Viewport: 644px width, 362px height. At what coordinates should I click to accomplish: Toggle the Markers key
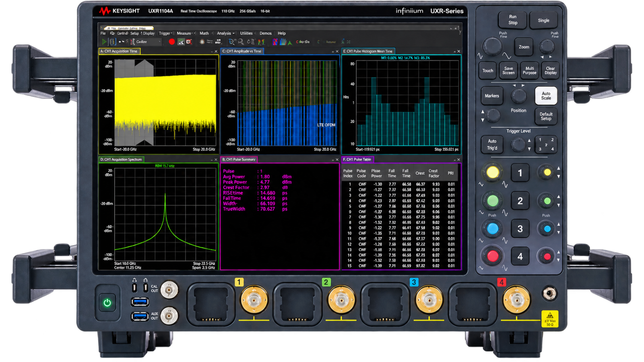(492, 96)
